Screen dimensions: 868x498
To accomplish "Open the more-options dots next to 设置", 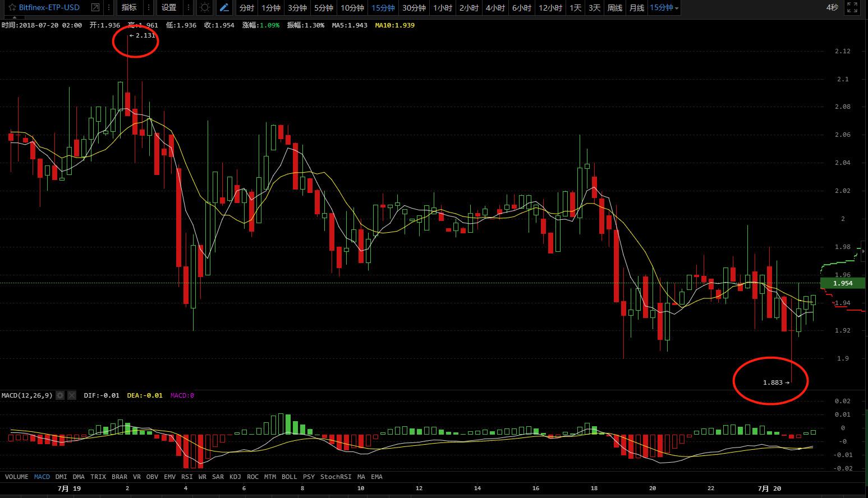I will (188, 8).
